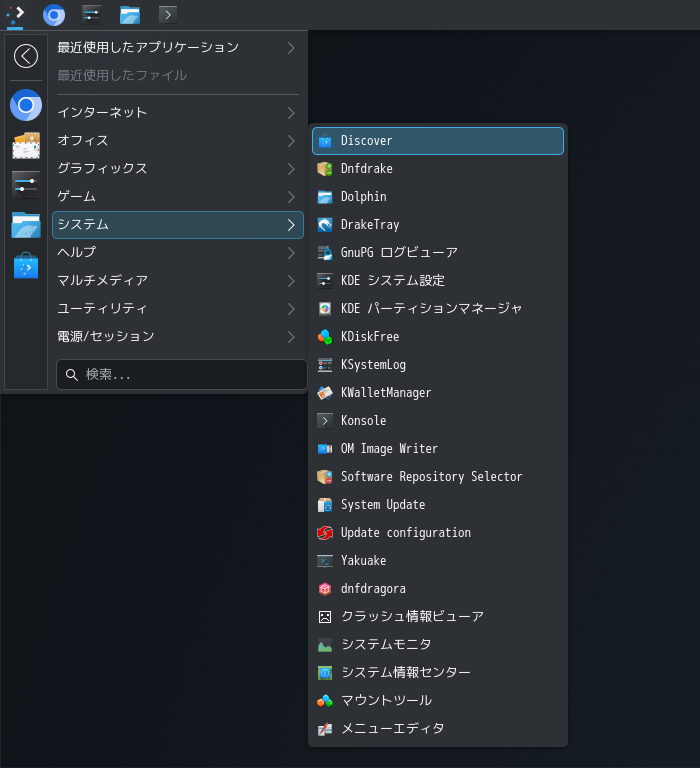Expand the ヘルプ category arrow

(x=291, y=253)
